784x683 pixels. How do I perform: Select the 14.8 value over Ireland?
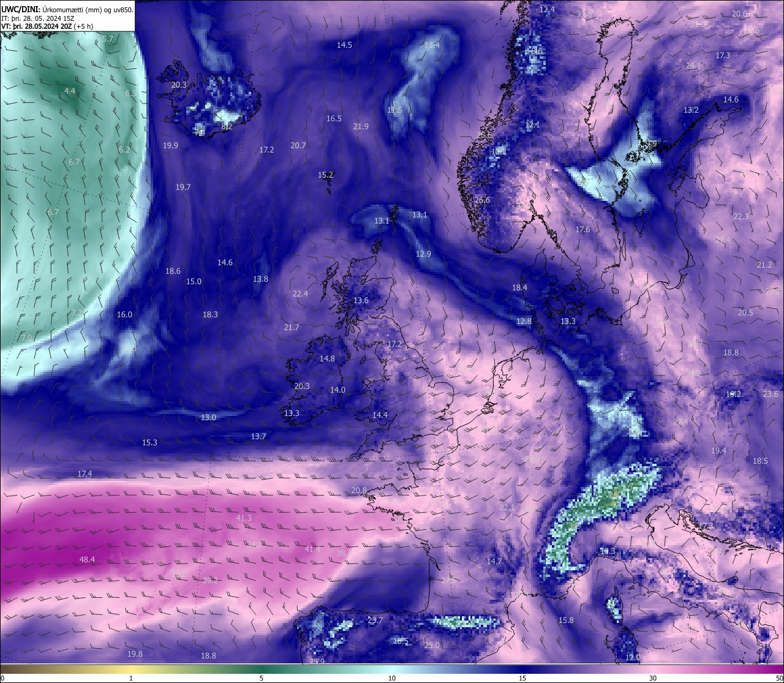(x=327, y=358)
